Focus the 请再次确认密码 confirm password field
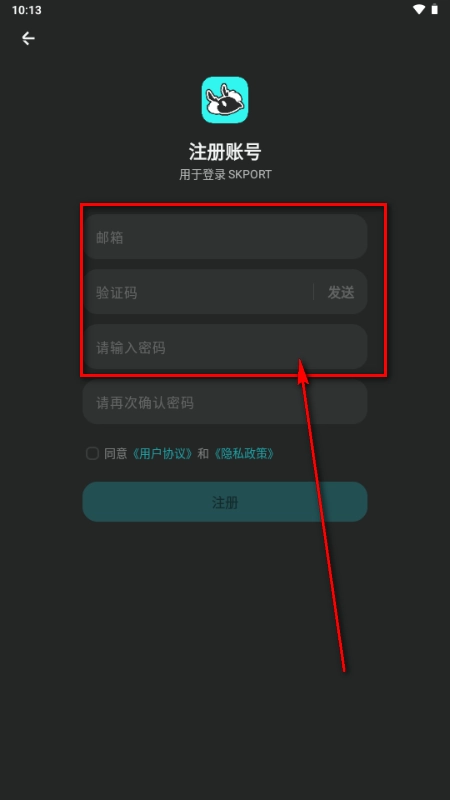Screen dimensions: 450x800 tap(225, 402)
